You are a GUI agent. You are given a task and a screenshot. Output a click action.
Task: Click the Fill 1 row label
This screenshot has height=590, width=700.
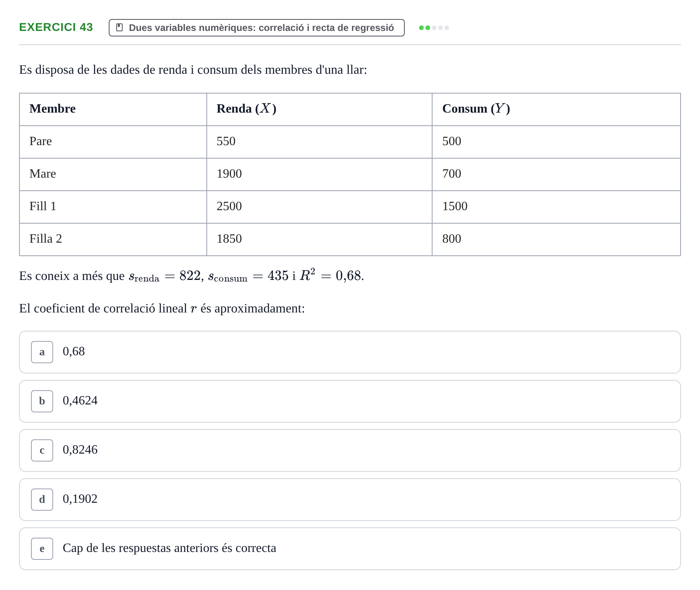(x=43, y=206)
